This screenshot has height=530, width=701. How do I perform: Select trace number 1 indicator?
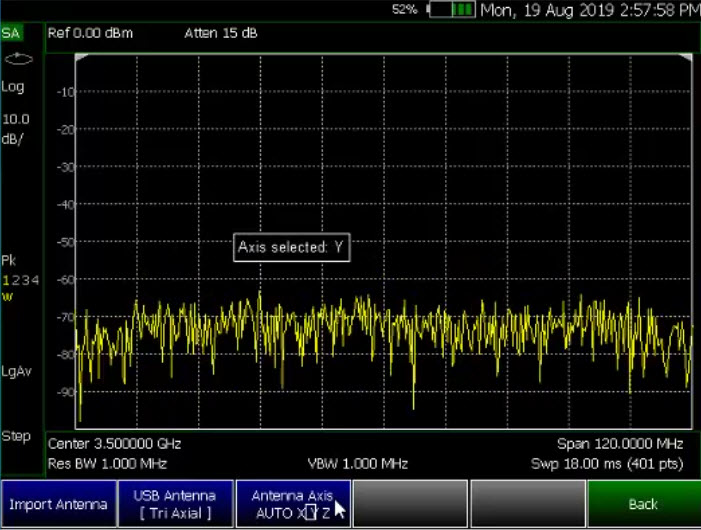click(5, 281)
